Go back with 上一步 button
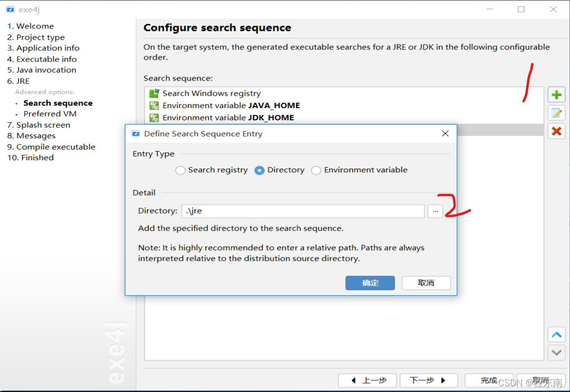570x392 pixels. (368, 380)
